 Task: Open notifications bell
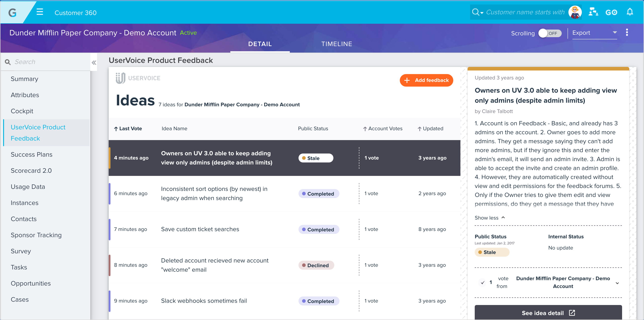click(630, 12)
